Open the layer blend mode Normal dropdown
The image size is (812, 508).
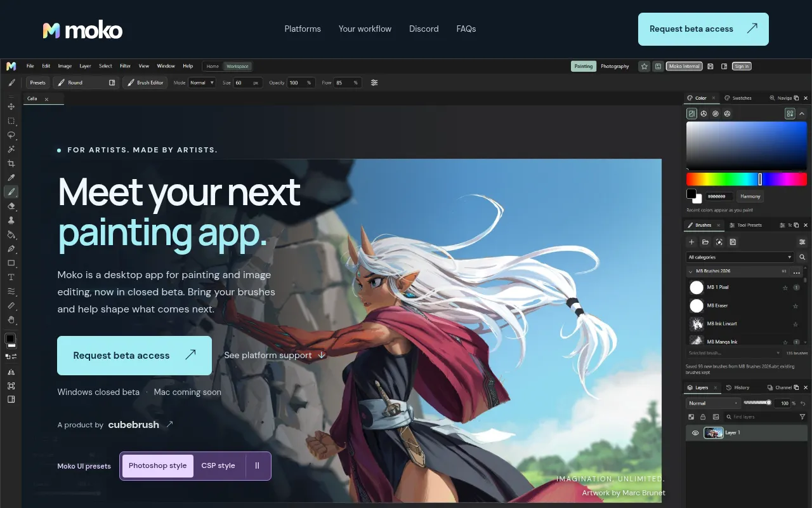[x=714, y=403]
